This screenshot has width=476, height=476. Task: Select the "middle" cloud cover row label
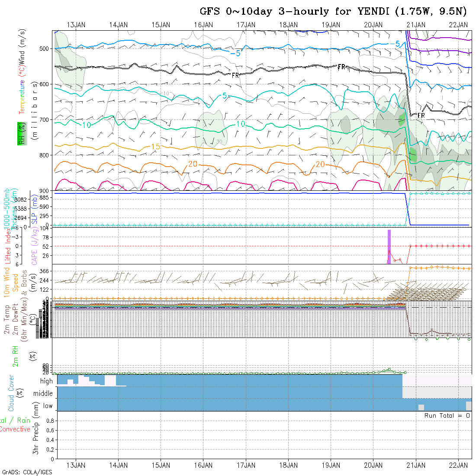tap(43, 393)
